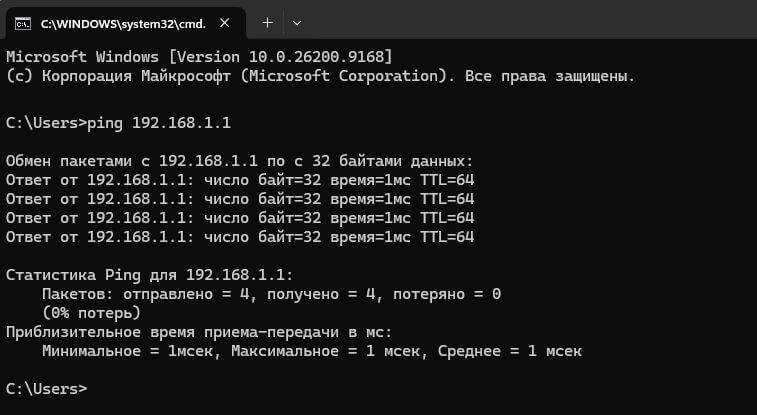The image size is (757, 415).
Task: Click the (0% потерь) text
Action: (91, 313)
